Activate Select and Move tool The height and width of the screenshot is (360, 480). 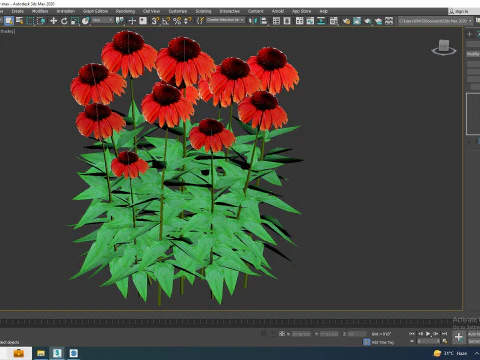coord(53,21)
